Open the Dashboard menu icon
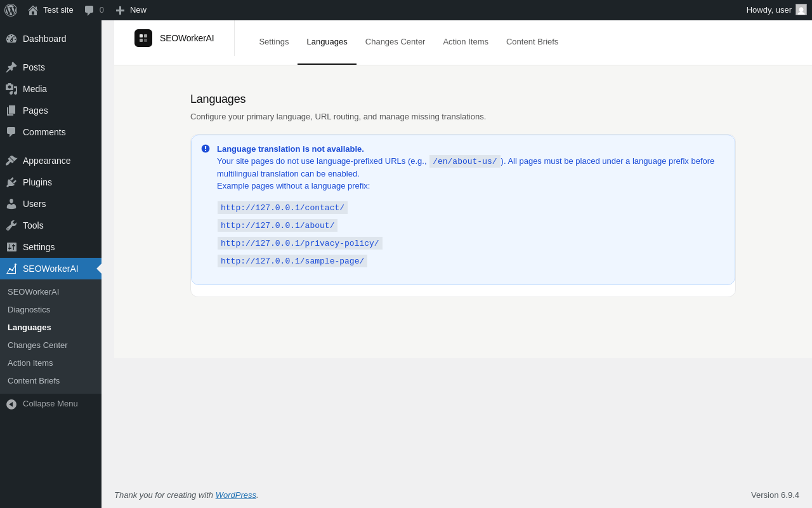Screen dimensions: 812x508 coord(11,39)
